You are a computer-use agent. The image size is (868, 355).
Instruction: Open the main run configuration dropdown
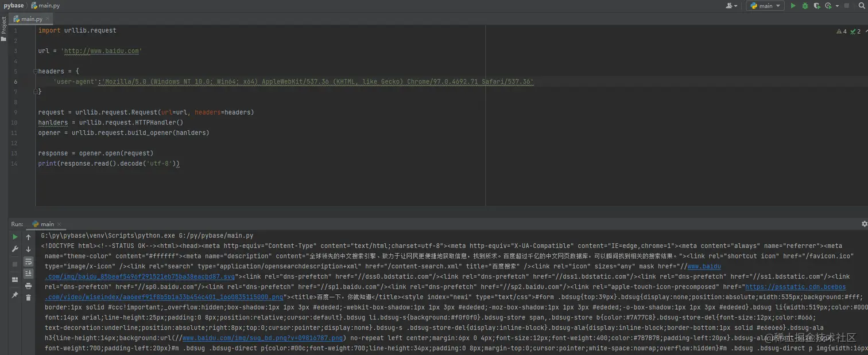pos(765,6)
